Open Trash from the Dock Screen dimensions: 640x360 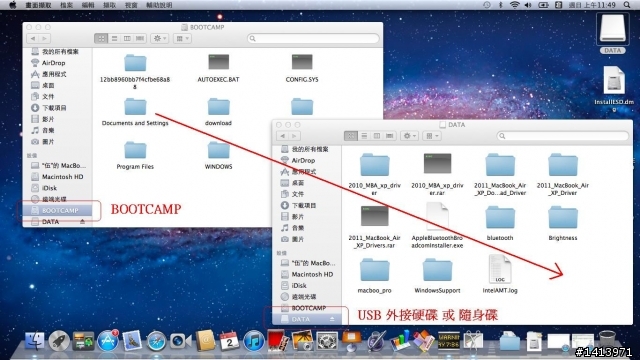[607, 340]
